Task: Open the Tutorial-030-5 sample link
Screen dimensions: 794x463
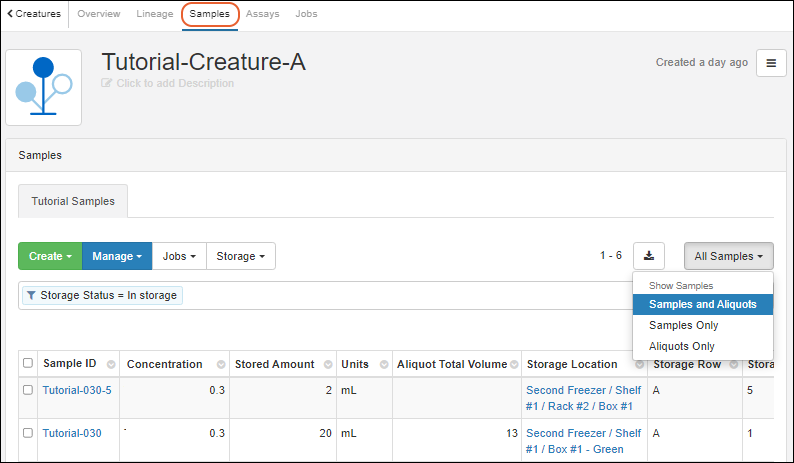Action: pos(77,390)
